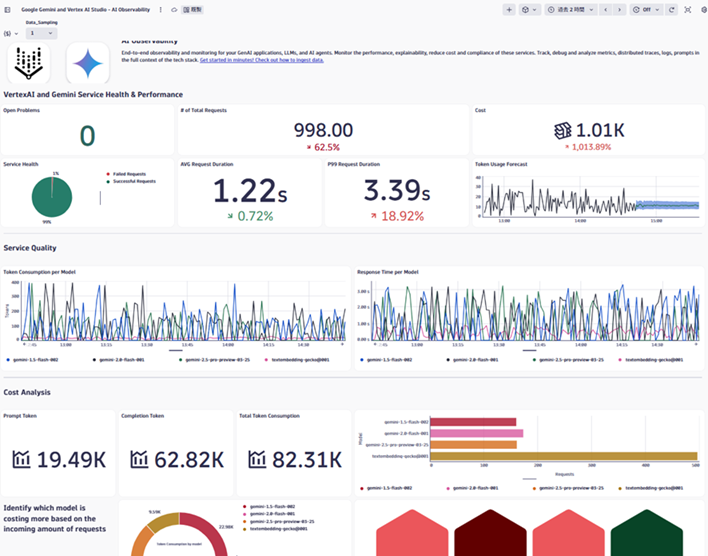Click the Gemini sparkle logo
Image resolution: width=708 pixels, height=556 pixels.
tap(88, 65)
